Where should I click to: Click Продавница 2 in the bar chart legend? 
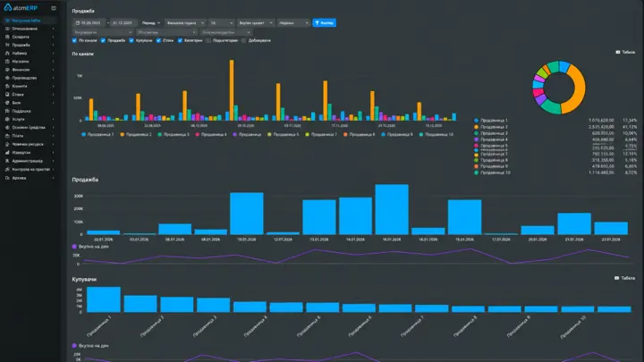coord(136,134)
